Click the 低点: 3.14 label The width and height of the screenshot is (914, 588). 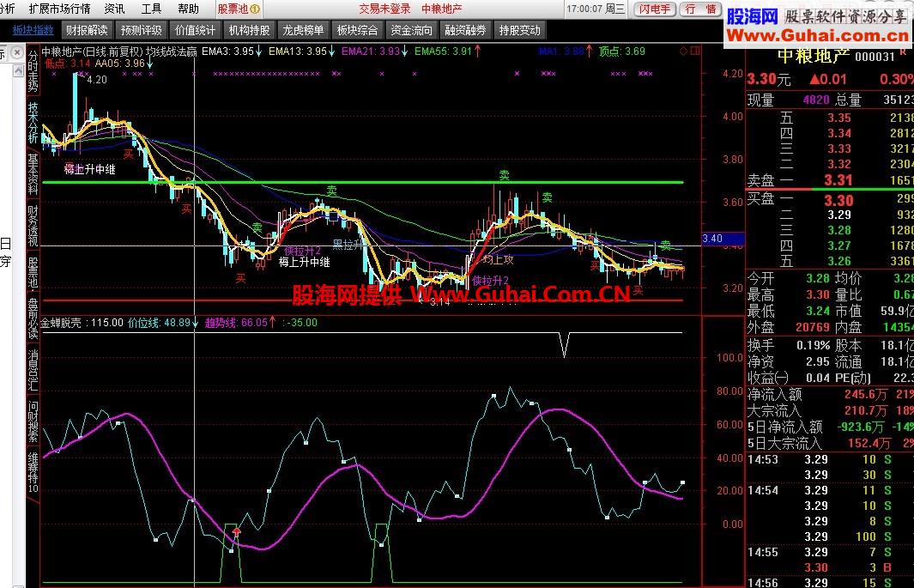point(68,63)
